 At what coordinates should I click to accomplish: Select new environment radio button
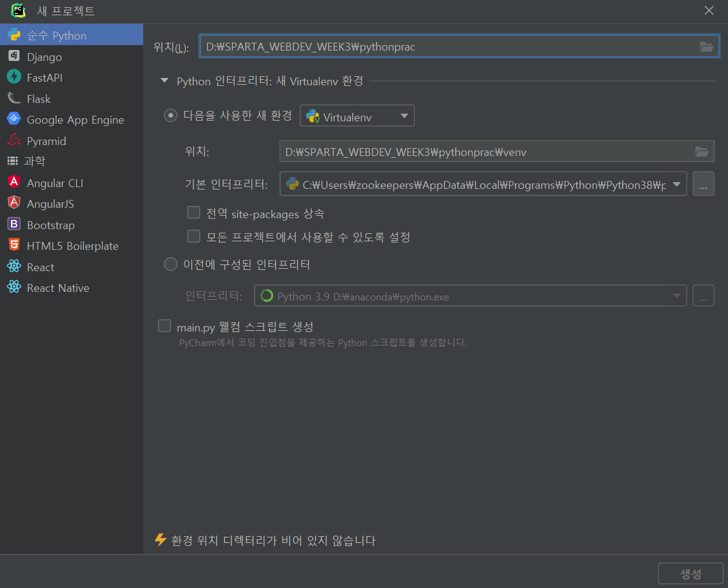pyautogui.click(x=171, y=115)
